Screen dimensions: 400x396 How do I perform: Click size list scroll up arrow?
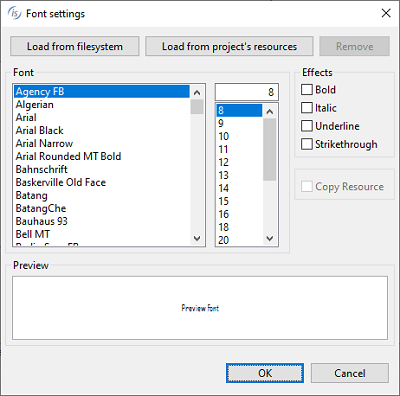[x=270, y=112]
